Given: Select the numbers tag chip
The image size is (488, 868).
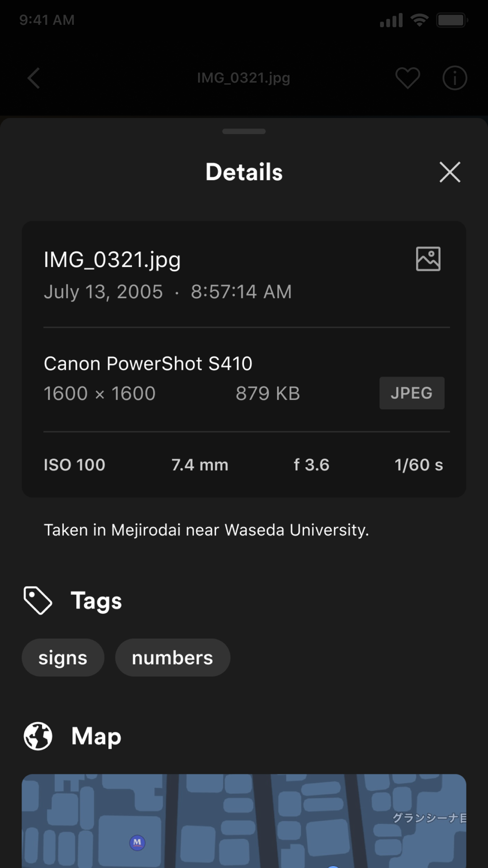Looking at the screenshot, I should (x=172, y=658).
